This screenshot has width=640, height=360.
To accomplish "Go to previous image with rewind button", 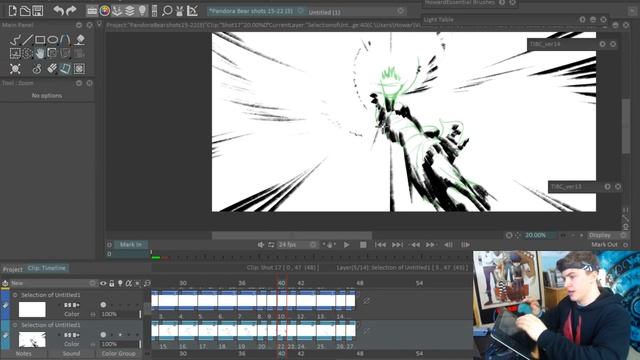I will pos(415,244).
